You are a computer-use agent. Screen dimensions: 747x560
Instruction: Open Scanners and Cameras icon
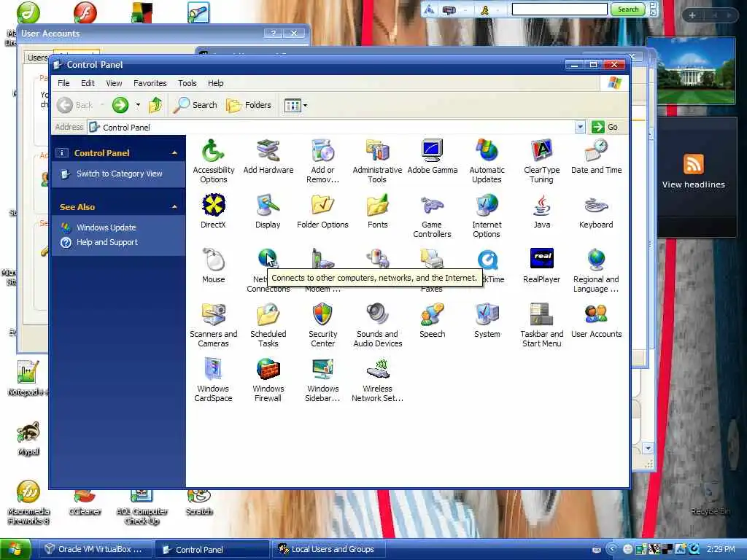tap(213, 325)
